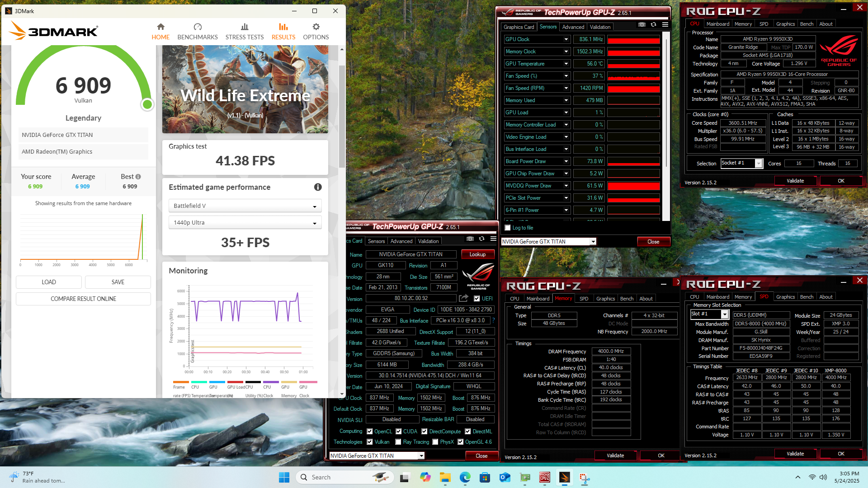This screenshot has height=488, width=868.
Task: Open Graphics tab in CPU-Z SPD window
Action: (785, 297)
